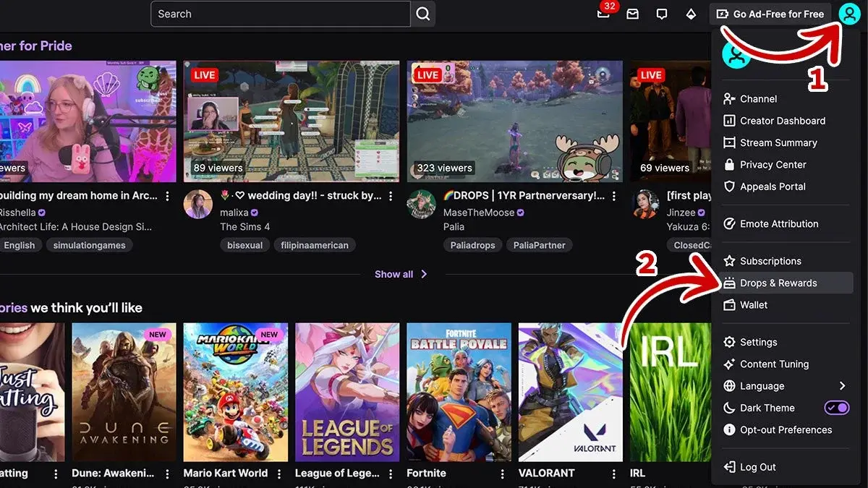Open the MaseTheMoose streamer avatar

[421, 205]
